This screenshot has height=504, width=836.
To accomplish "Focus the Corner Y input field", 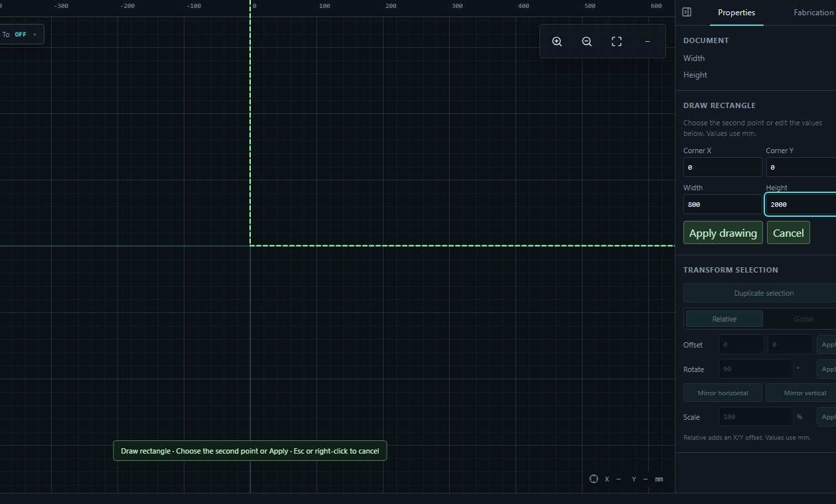I will pyautogui.click(x=801, y=167).
